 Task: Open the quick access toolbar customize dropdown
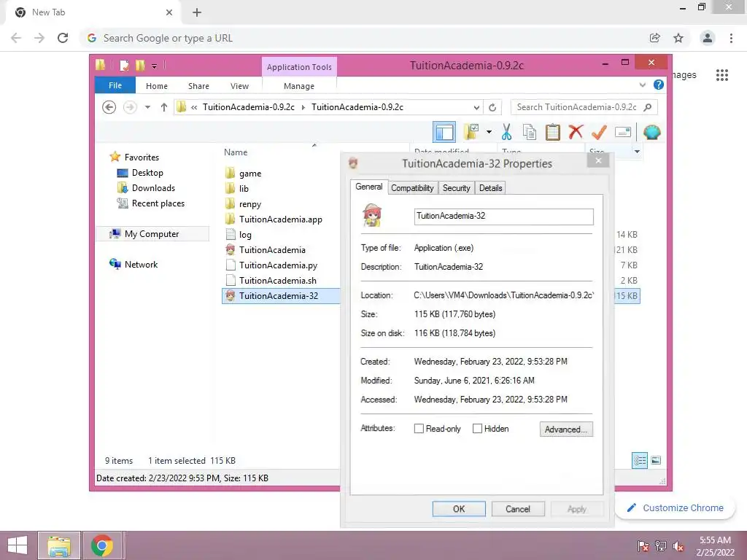tap(154, 66)
